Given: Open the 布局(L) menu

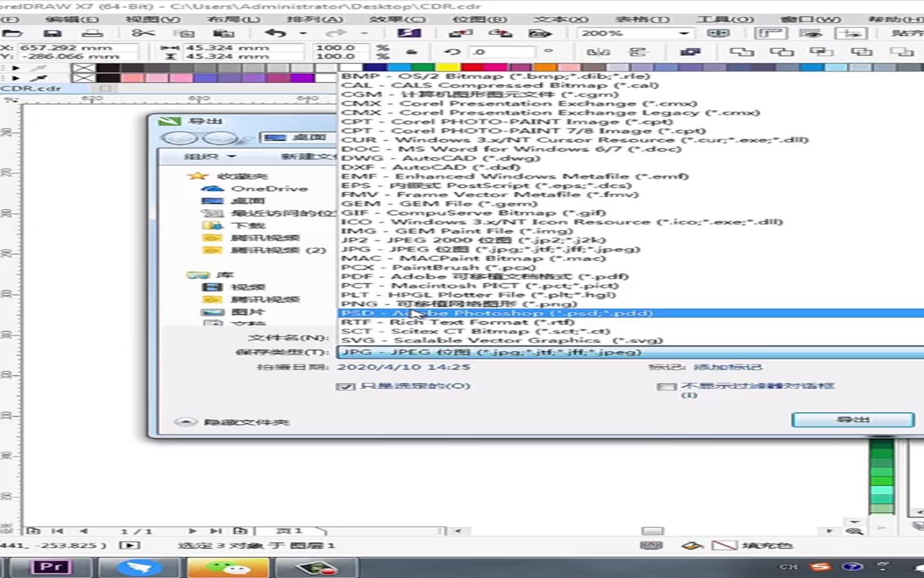Looking at the screenshot, I should tap(234, 19).
